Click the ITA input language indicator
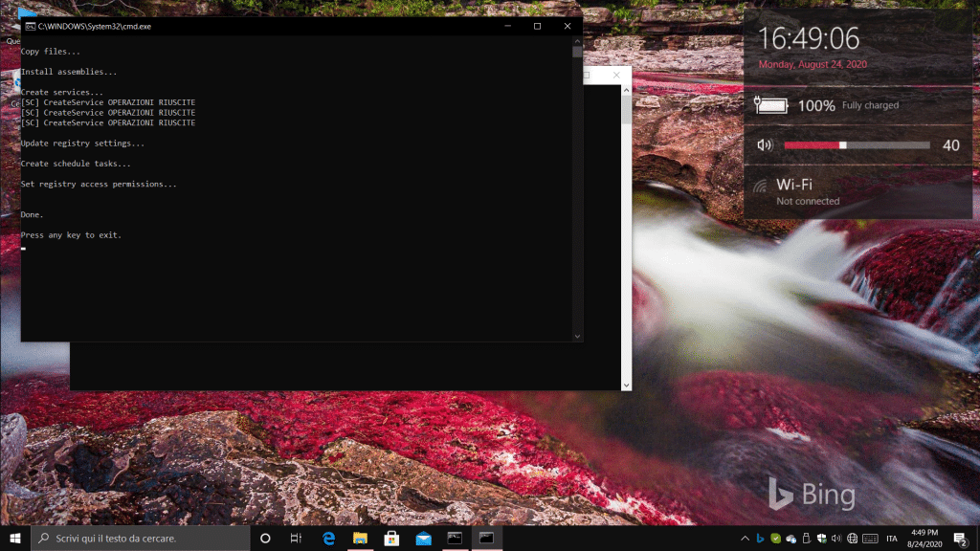This screenshot has height=551, width=980. pyautogui.click(x=892, y=539)
